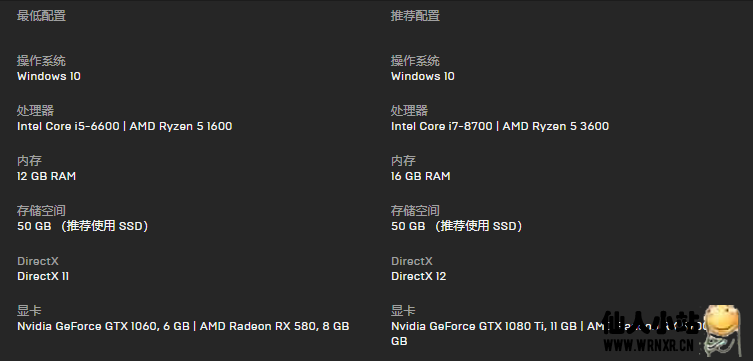Select the recommended Windows 10 text

pos(423,76)
